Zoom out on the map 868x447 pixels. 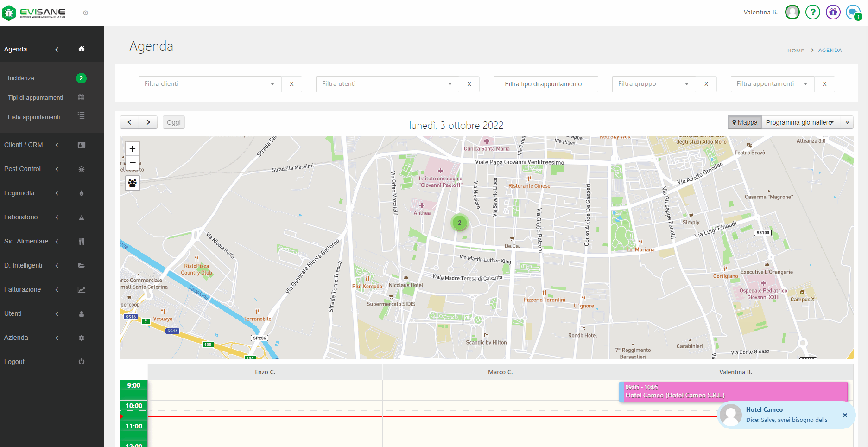[x=133, y=163]
